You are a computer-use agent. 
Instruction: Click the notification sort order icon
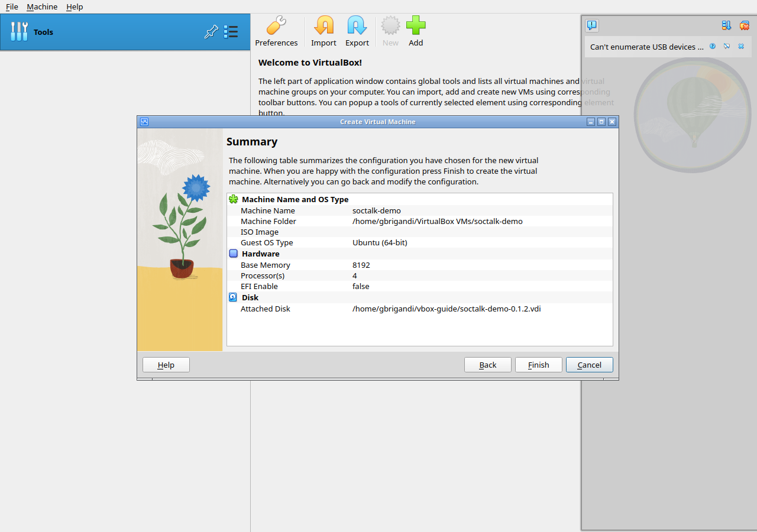point(726,25)
